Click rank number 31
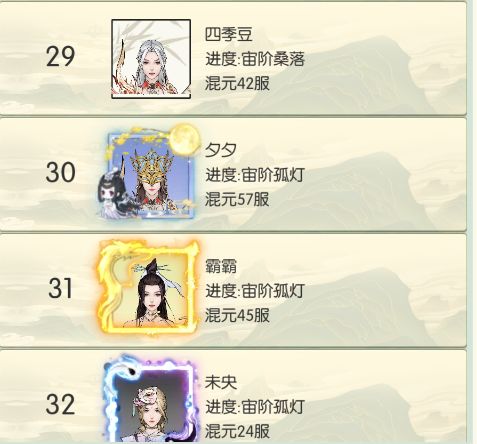Image resolution: width=477 pixels, height=444 pixels. click(60, 288)
